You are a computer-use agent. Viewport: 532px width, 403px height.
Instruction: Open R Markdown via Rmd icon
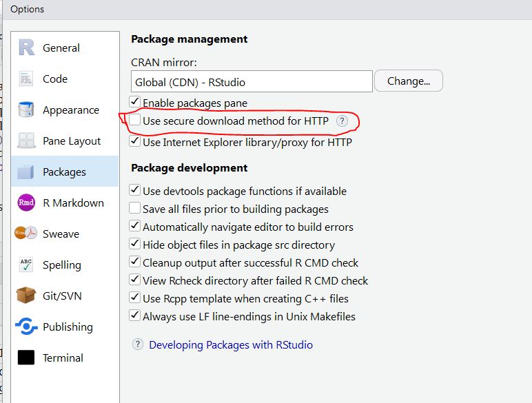click(x=26, y=203)
